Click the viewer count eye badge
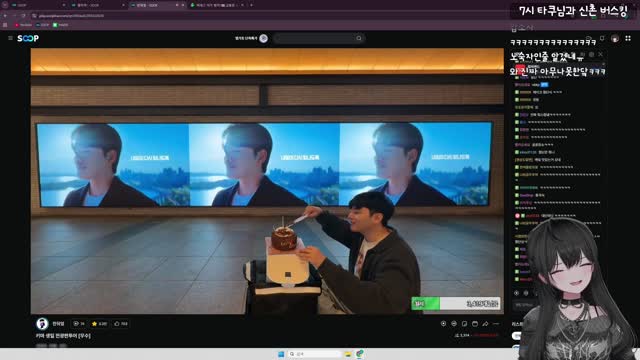This screenshot has height=360, width=640. coord(78,324)
